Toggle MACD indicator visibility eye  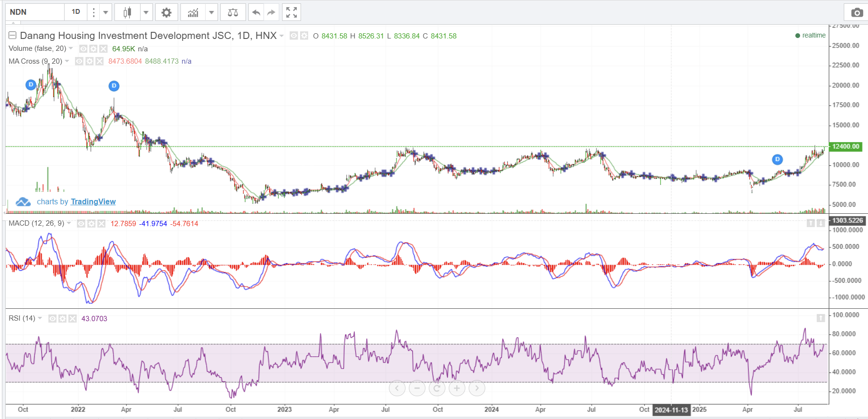pos(81,224)
